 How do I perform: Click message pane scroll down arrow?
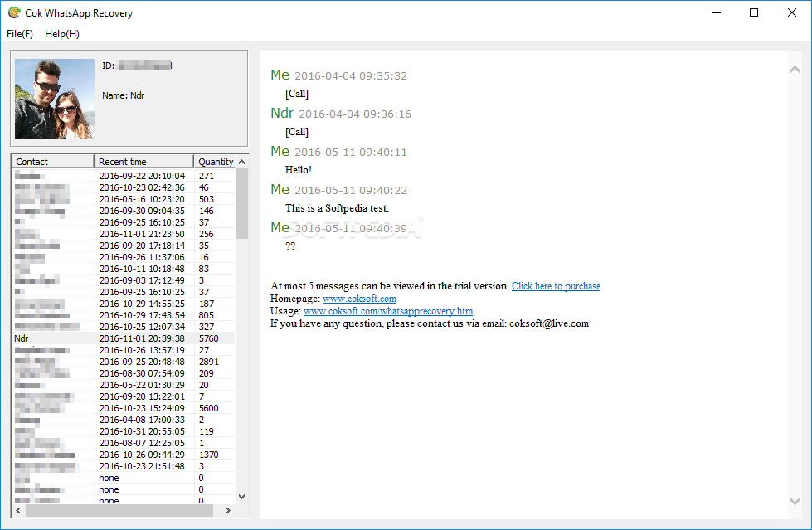click(x=795, y=501)
